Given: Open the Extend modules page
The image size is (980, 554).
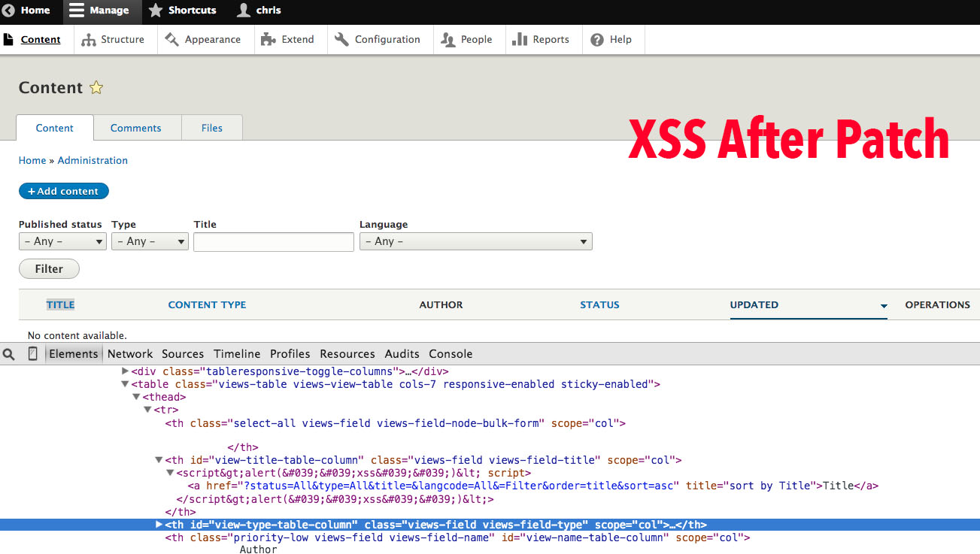Looking at the screenshot, I should (290, 39).
